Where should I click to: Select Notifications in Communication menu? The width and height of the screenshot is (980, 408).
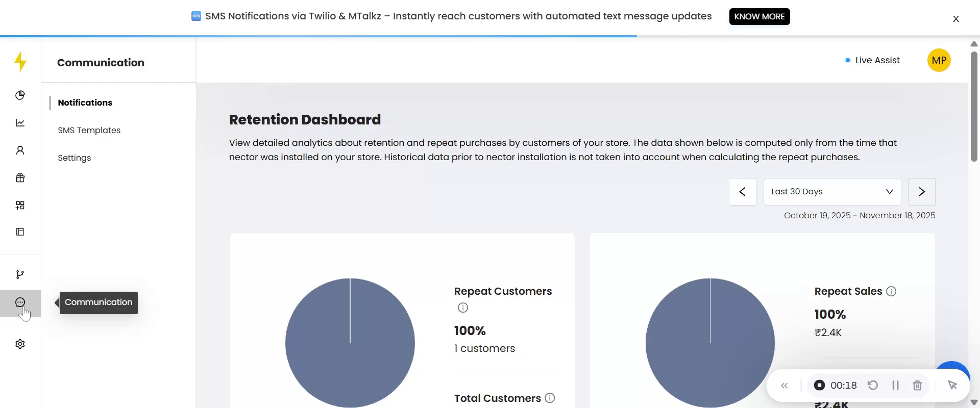coord(85,103)
